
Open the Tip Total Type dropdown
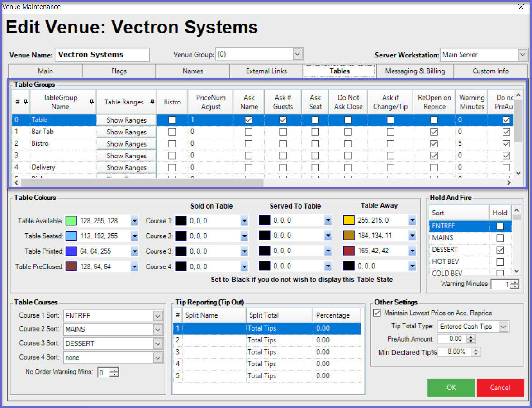[x=504, y=327]
